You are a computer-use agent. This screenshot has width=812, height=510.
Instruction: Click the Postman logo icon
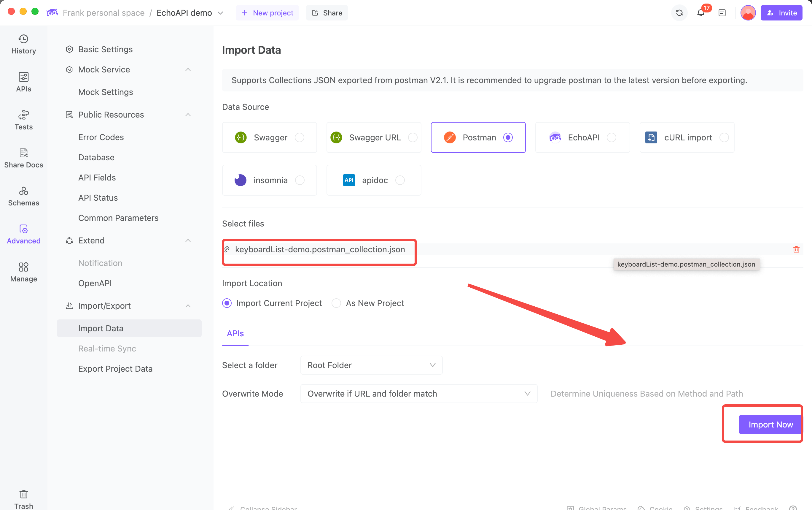point(450,138)
